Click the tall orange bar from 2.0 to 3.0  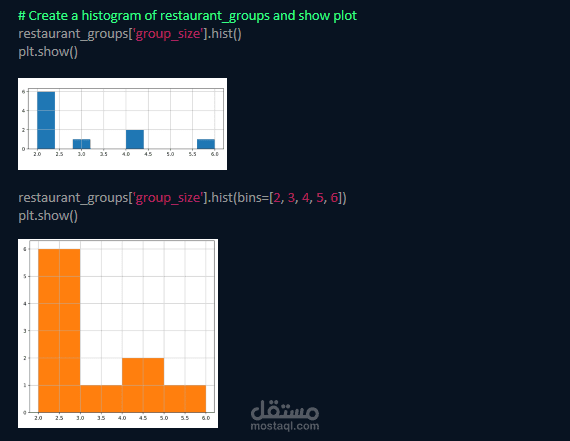(x=59, y=330)
